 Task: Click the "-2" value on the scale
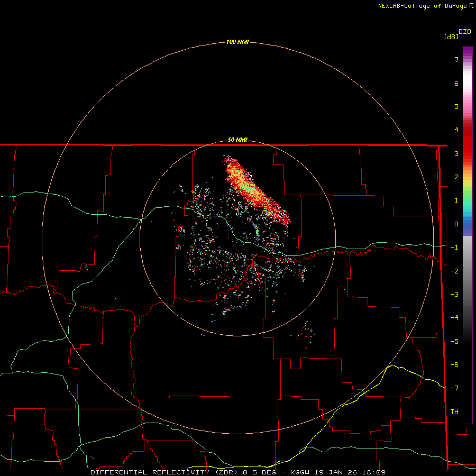pyautogui.click(x=454, y=271)
